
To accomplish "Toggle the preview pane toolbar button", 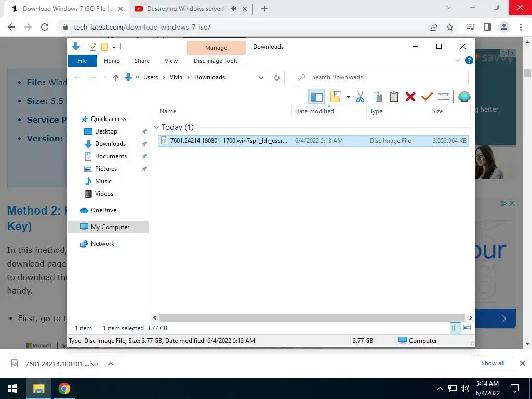I will coord(316,97).
